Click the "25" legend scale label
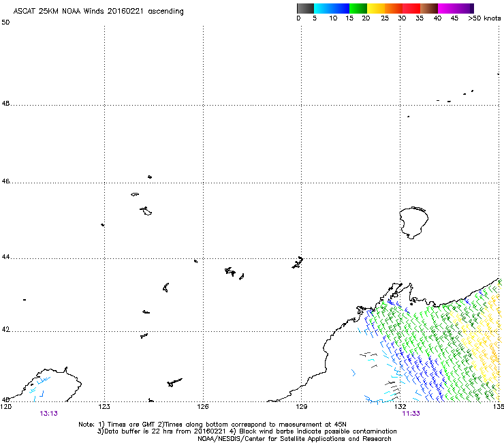The width and height of the screenshot is (504, 443). [x=385, y=18]
